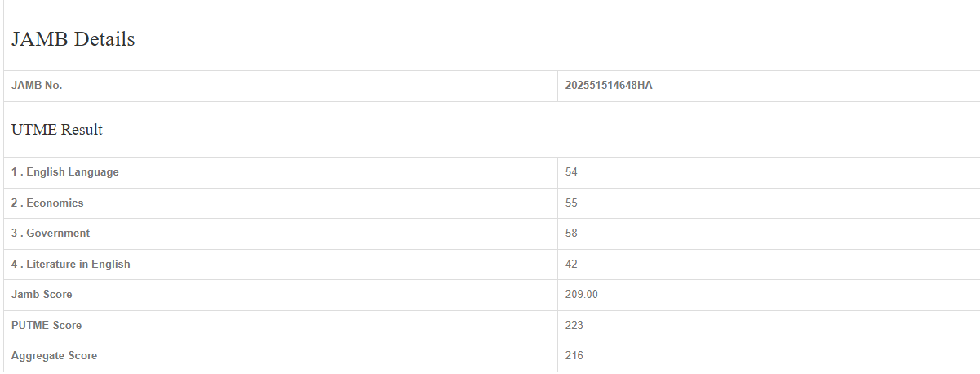
Task: Click the Government subject label
Action: pyautogui.click(x=58, y=234)
